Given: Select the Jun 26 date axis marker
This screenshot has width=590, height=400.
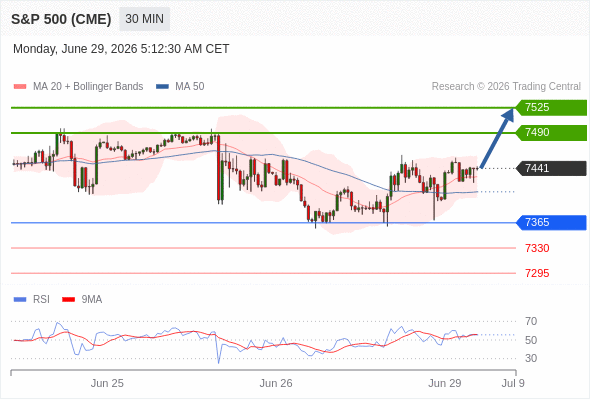Looking at the screenshot, I should point(276,383).
